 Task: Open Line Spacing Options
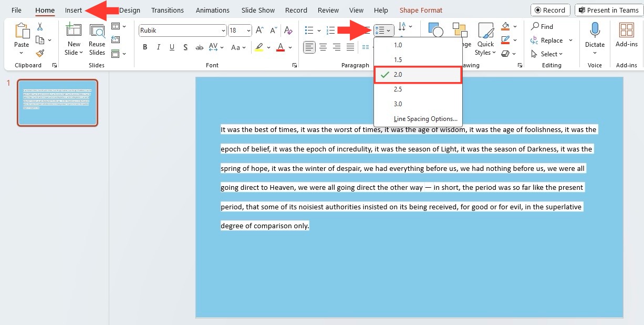tap(418, 119)
